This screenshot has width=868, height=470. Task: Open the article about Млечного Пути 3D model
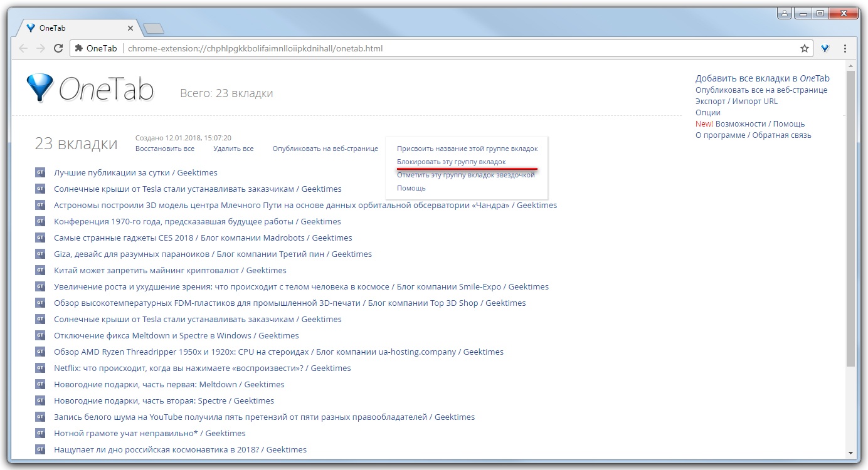pos(305,205)
